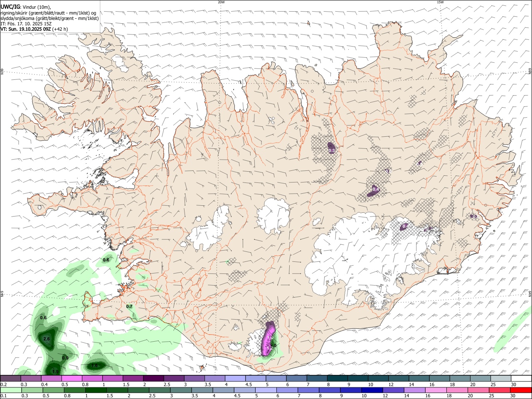Viewport: 532px width, 399px height.
Task: Pick darkest green lower-row swatch 1 to 1.5
Action: click(96, 390)
